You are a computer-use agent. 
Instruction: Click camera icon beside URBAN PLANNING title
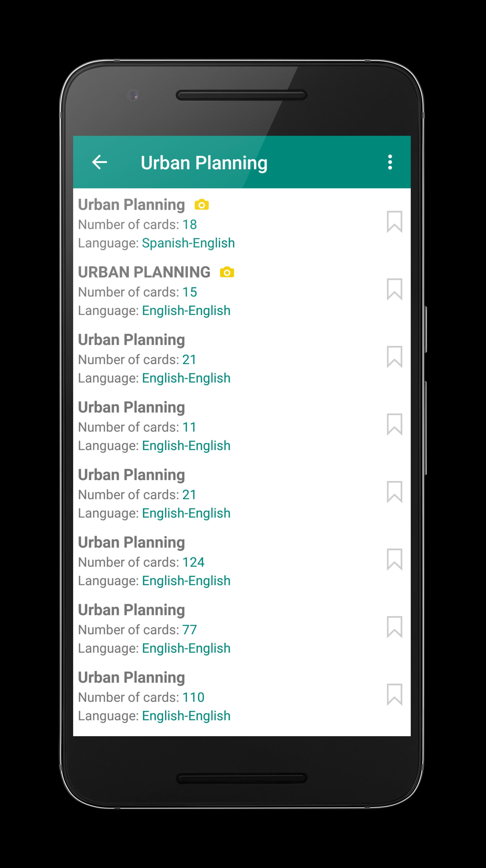coord(227,272)
